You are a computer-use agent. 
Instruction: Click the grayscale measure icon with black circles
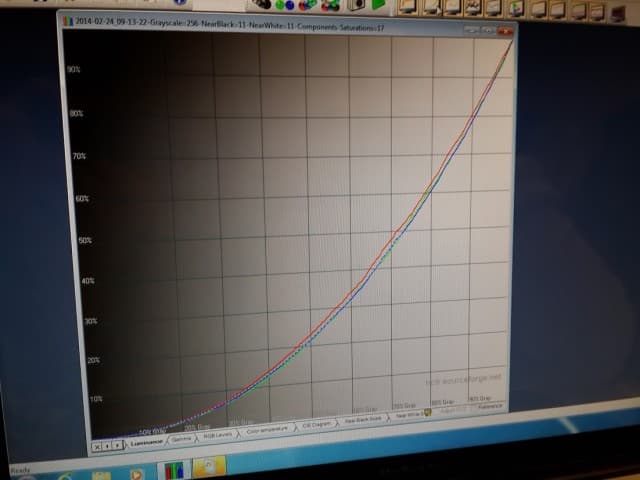pos(262,4)
